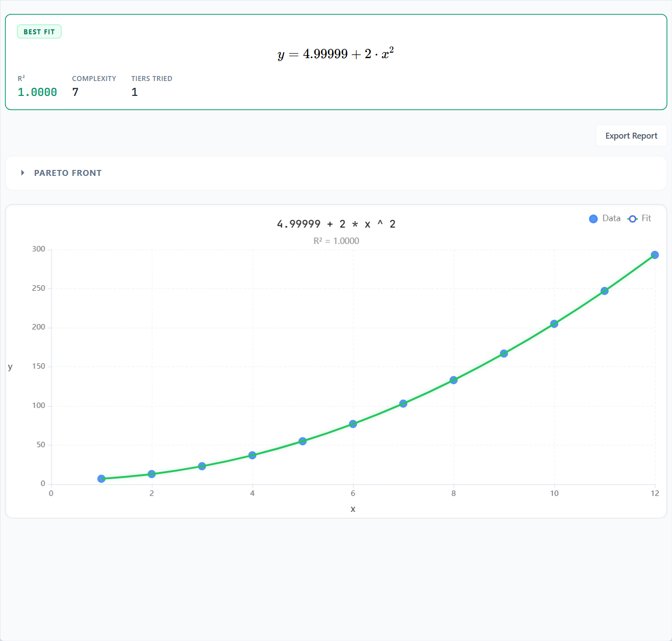Click the chart subtitle R² = 1.0000
The width and height of the screenshot is (672, 641).
(x=336, y=241)
